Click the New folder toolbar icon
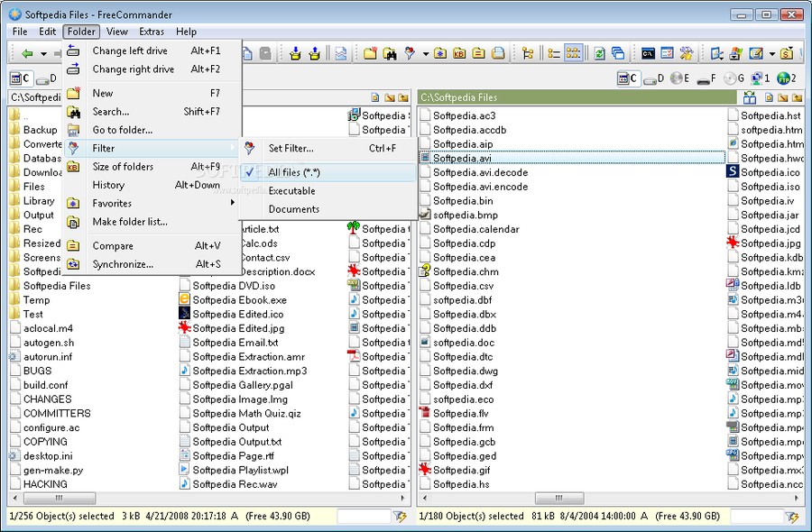Screen dimensions: 812x532 pyautogui.click(x=370, y=53)
